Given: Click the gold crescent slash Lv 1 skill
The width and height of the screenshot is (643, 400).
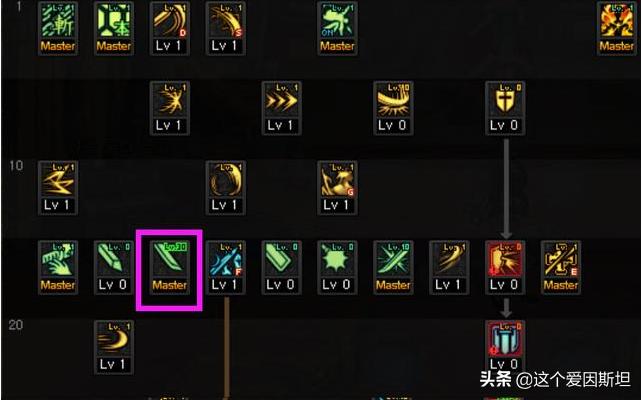Looking at the screenshot, I should point(114,347).
